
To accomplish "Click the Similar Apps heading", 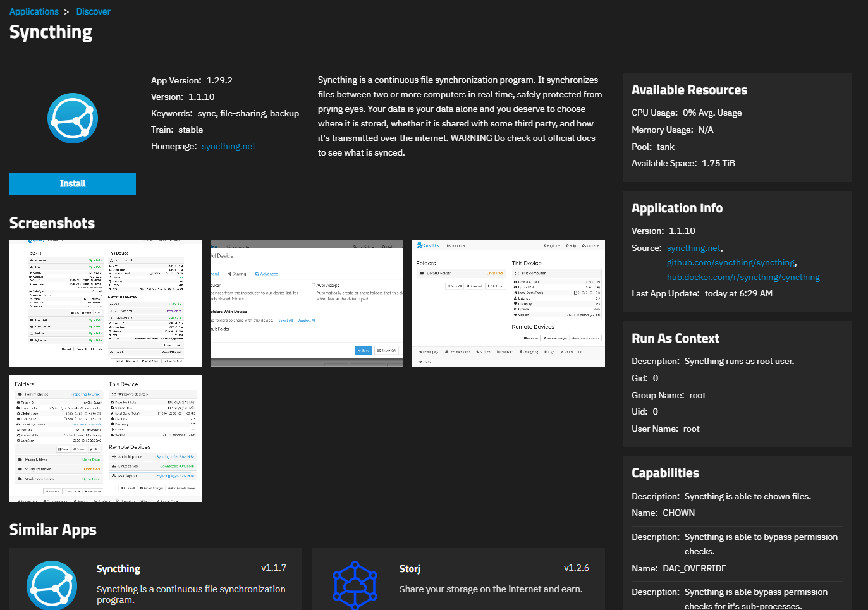I will point(53,530).
